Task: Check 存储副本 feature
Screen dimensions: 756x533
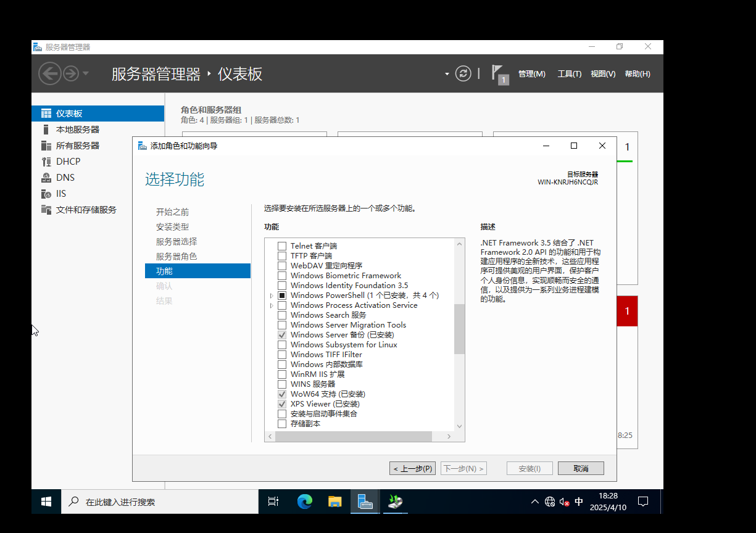Action: tap(282, 424)
